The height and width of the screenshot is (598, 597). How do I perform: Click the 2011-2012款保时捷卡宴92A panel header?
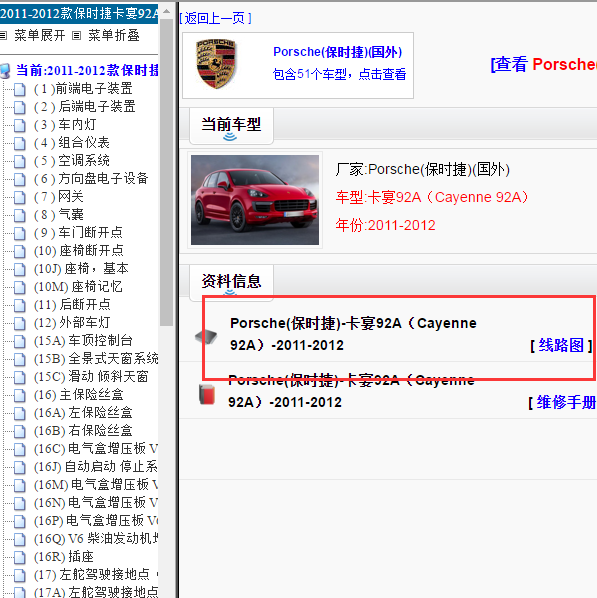(79, 14)
